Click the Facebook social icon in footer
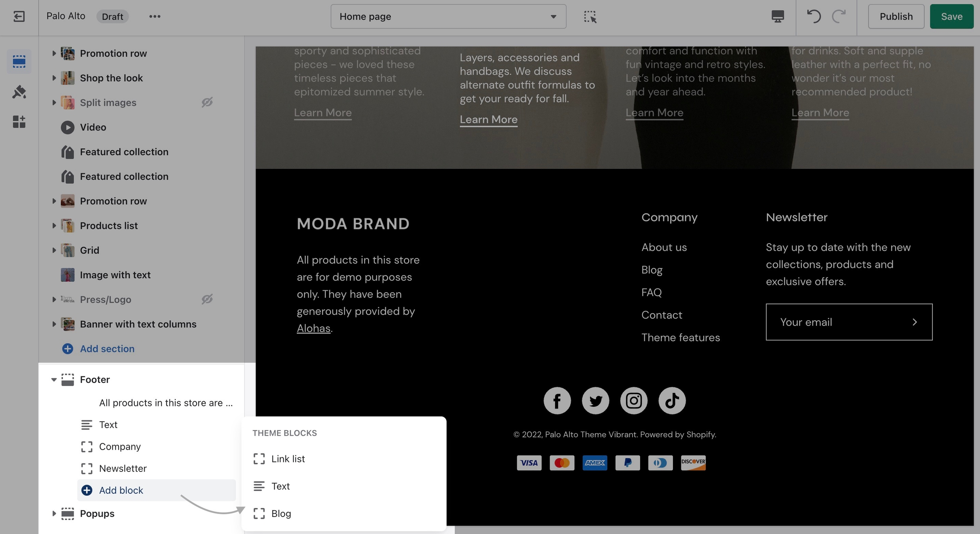The width and height of the screenshot is (980, 534). tap(557, 400)
